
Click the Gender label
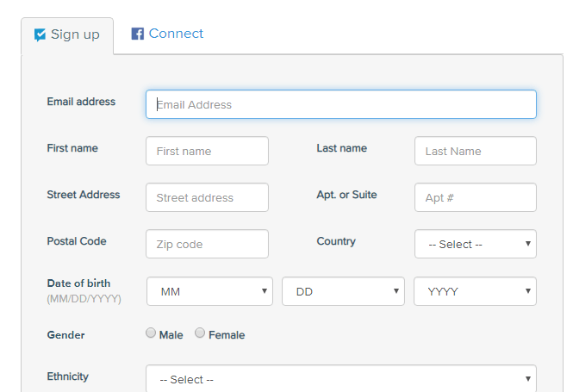[65, 335]
